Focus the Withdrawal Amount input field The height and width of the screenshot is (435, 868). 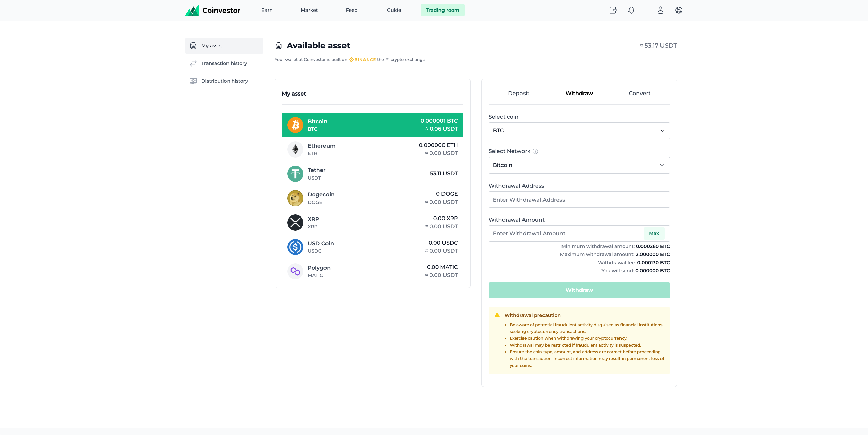click(565, 233)
